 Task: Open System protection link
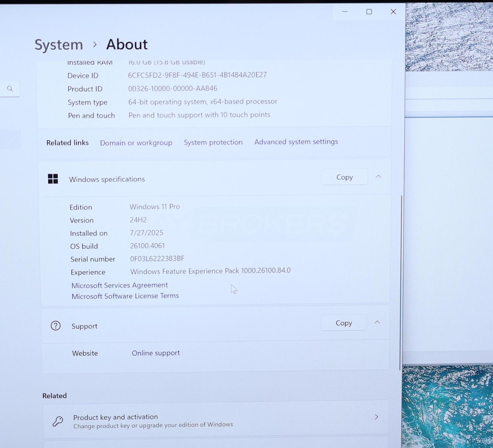pos(213,142)
